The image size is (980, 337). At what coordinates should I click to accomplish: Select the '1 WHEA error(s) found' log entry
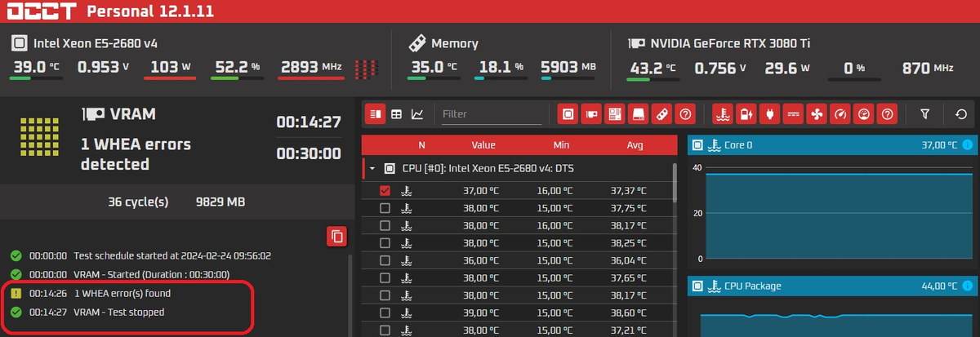(91, 293)
